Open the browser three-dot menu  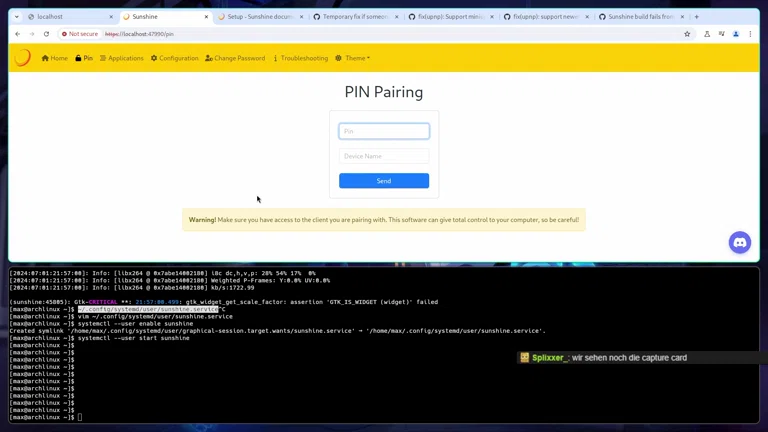pyautogui.click(x=750, y=34)
